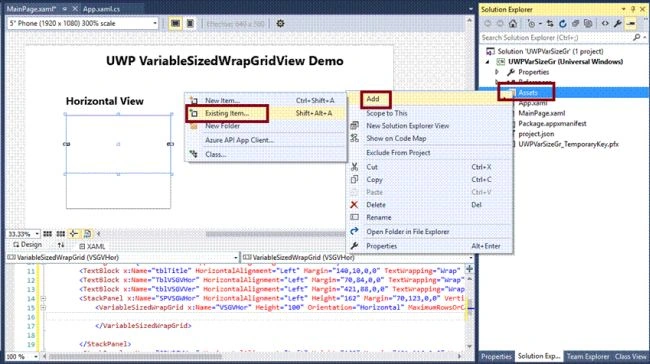
Task: Select Cut in the context menu
Action: pos(429,167)
